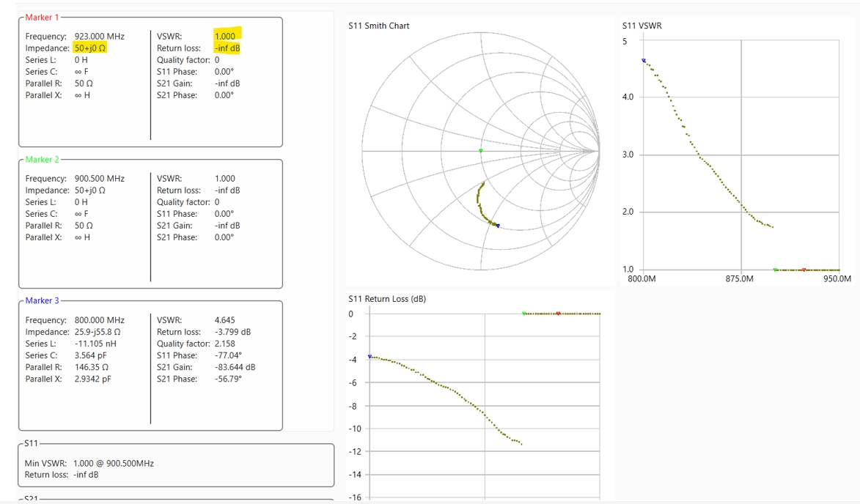The width and height of the screenshot is (860, 504).
Task: Click Marker 3 Parallel R value 146.35 Ω
Action: pyautogui.click(x=92, y=367)
